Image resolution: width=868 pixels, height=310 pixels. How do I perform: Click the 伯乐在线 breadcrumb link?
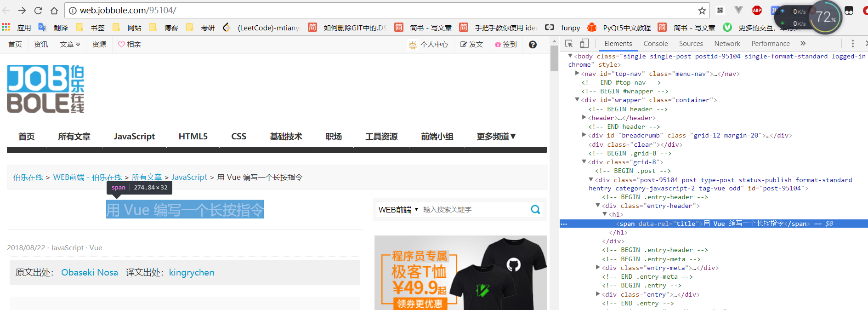click(x=28, y=178)
